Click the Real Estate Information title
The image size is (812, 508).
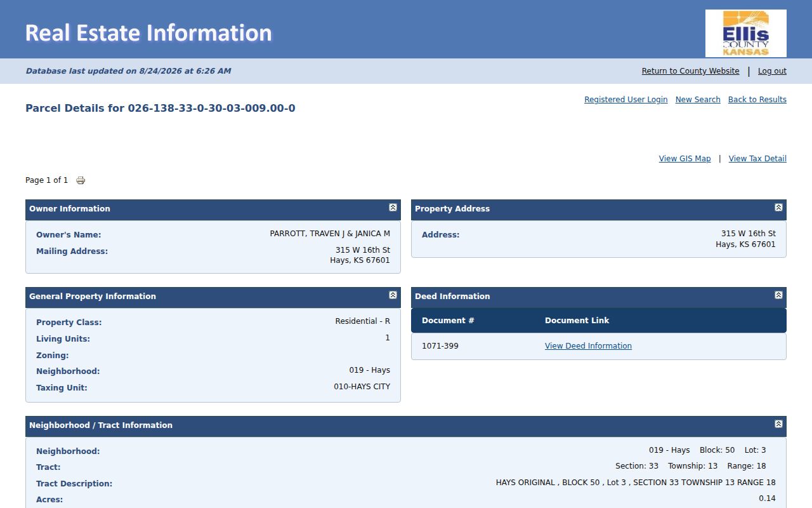click(148, 32)
